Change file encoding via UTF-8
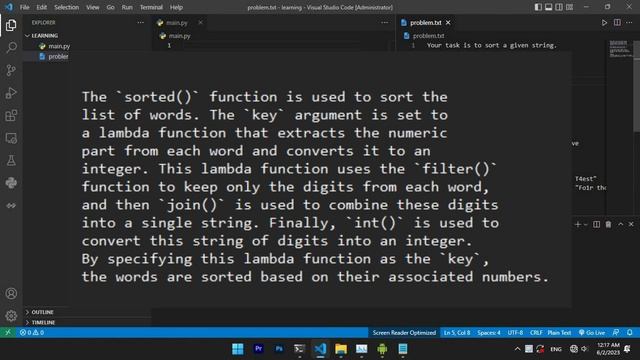Viewport: 640px width, 360px height. tap(515, 332)
